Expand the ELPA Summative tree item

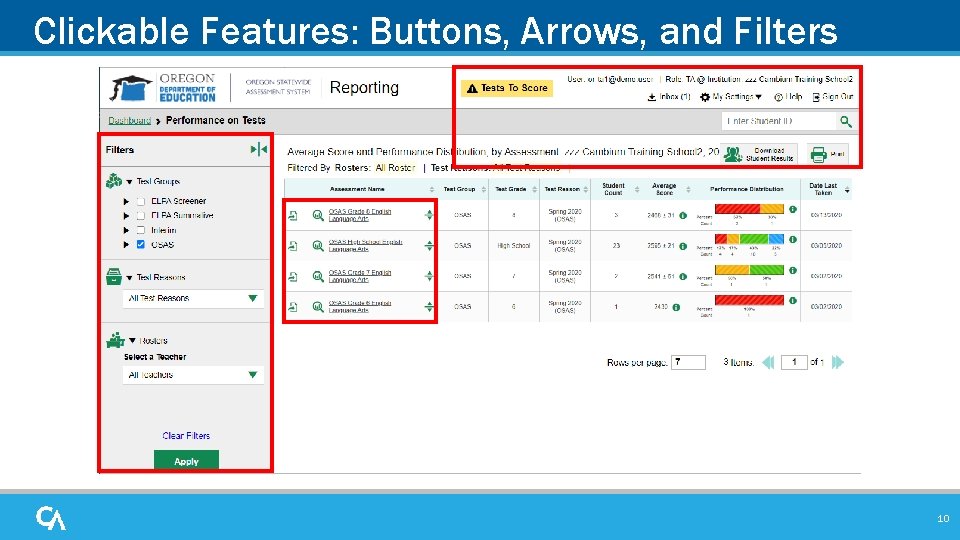[126, 216]
